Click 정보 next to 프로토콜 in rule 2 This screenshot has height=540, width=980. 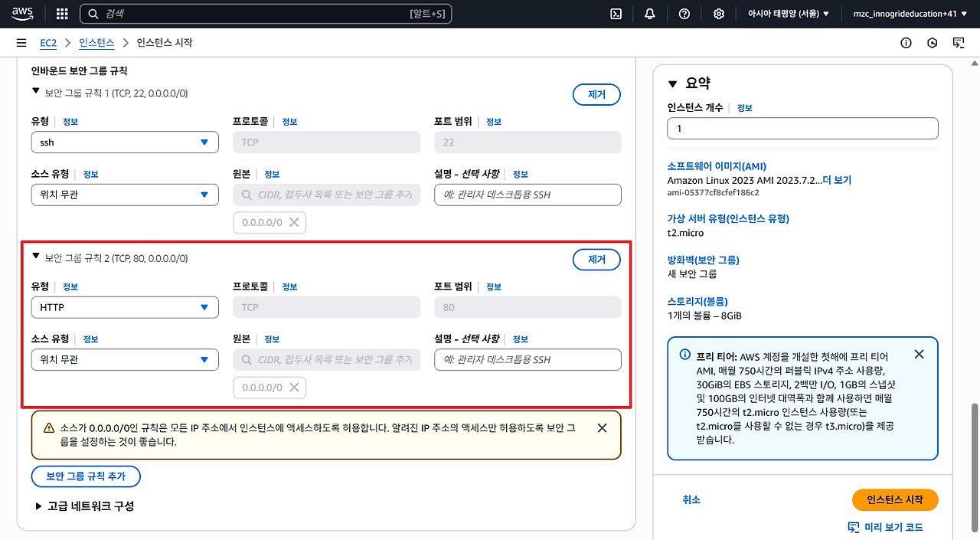[x=289, y=286]
